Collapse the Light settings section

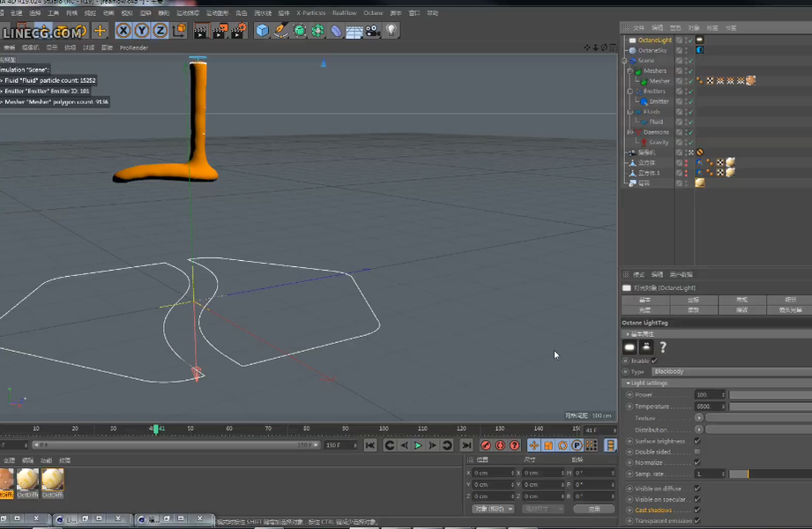click(628, 383)
